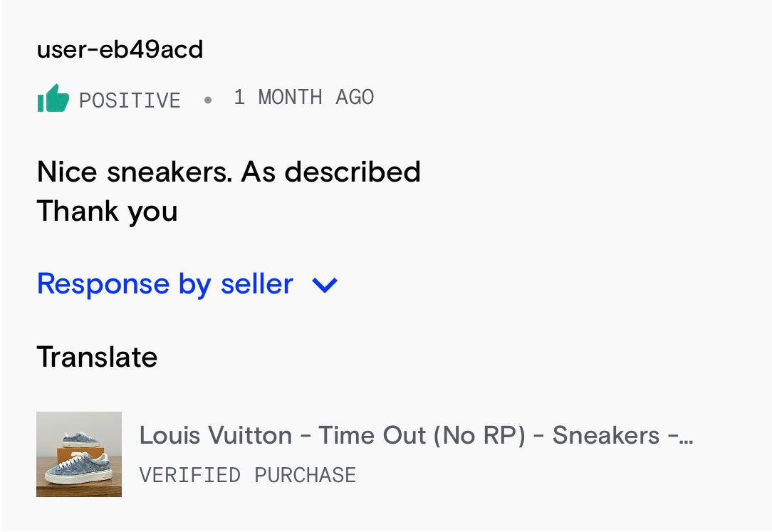Screen dimensions: 772x532
Task: Click the words Louis Vuitton in the listing title
Action: point(215,435)
